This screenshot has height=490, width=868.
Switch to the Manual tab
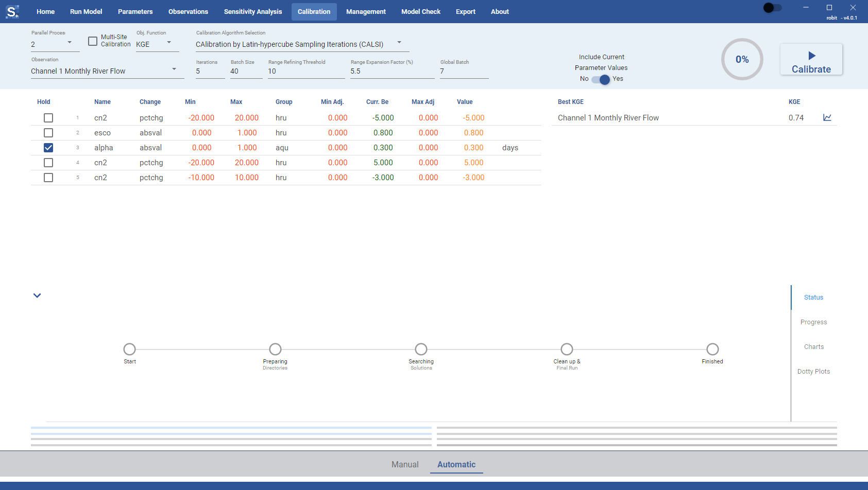(x=405, y=464)
